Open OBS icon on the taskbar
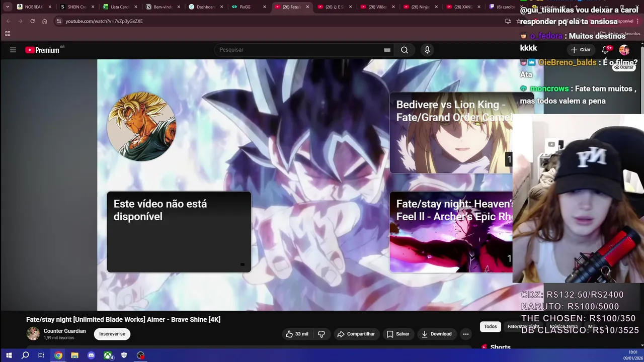644x362 pixels. [140, 355]
